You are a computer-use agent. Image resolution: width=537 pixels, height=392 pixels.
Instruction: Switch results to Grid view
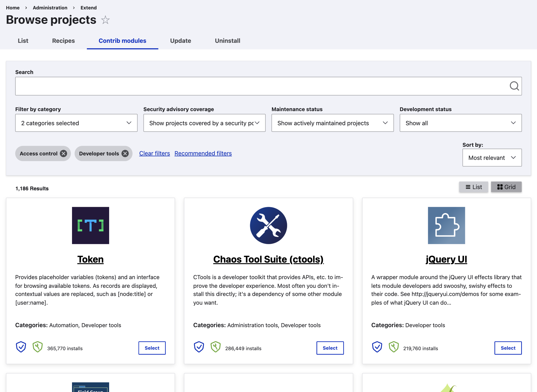(x=506, y=187)
